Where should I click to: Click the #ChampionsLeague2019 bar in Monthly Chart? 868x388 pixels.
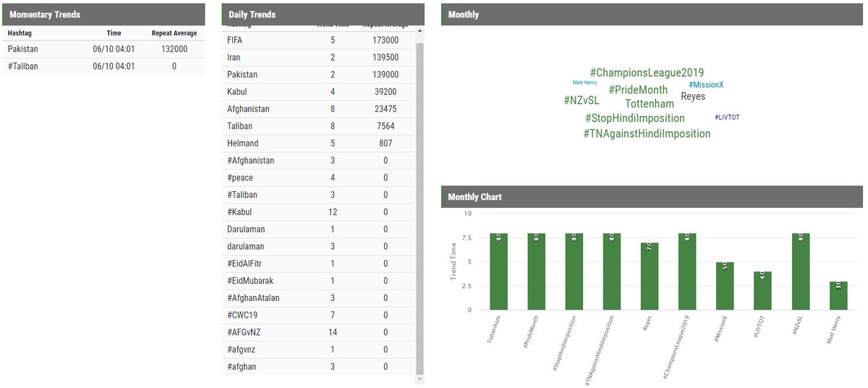[x=687, y=271]
